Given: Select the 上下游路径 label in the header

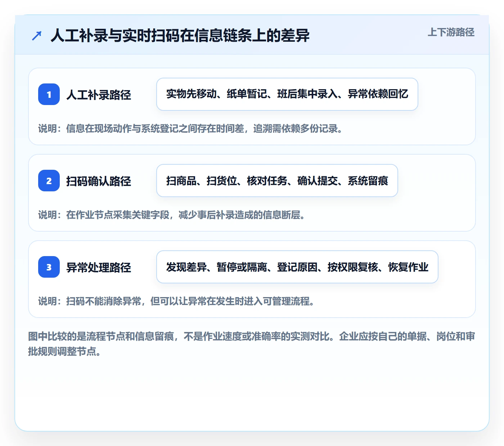Looking at the screenshot, I should (451, 32).
